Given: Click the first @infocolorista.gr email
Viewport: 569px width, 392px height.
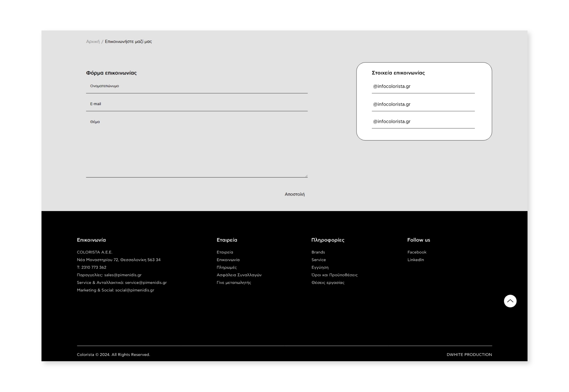Looking at the screenshot, I should click(x=391, y=86).
